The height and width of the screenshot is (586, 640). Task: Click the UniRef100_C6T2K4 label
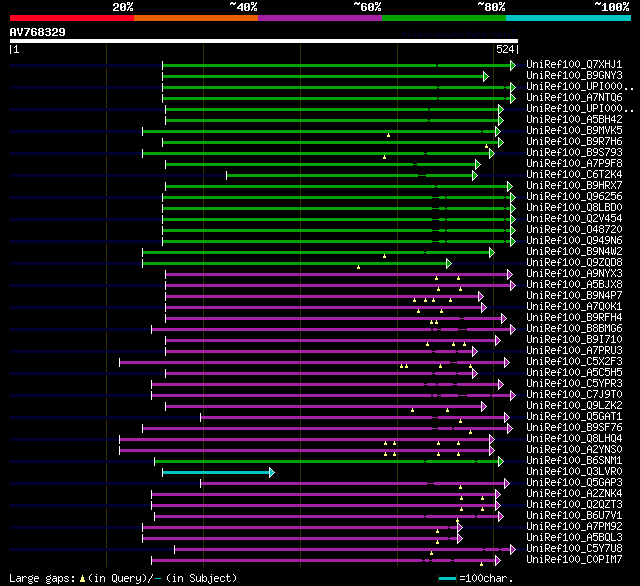click(574, 174)
